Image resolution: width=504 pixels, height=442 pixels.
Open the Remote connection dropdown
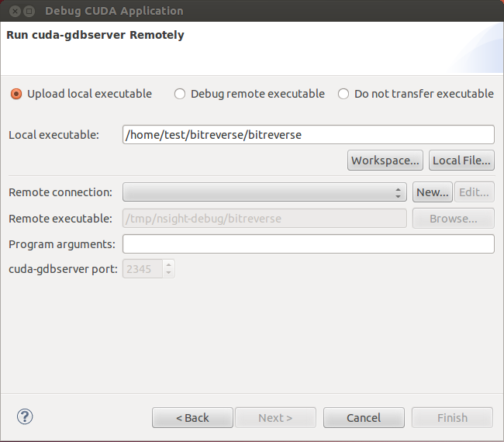[x=264, y=192]
